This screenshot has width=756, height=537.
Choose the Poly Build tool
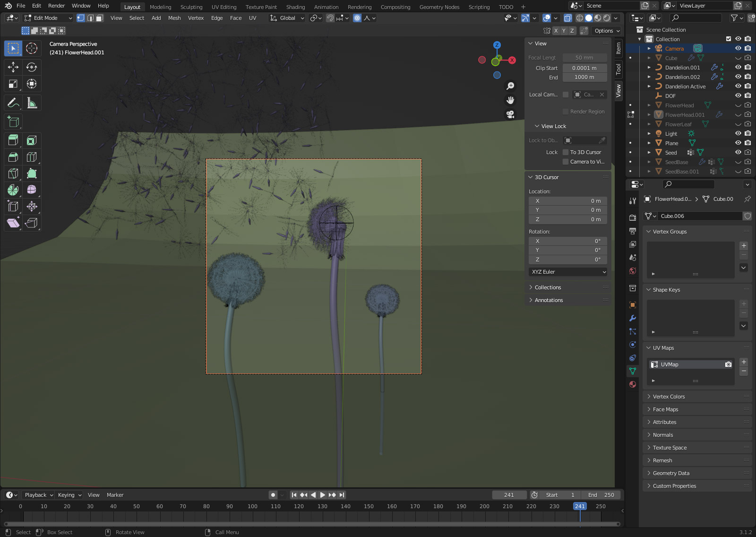pos(32,173)
